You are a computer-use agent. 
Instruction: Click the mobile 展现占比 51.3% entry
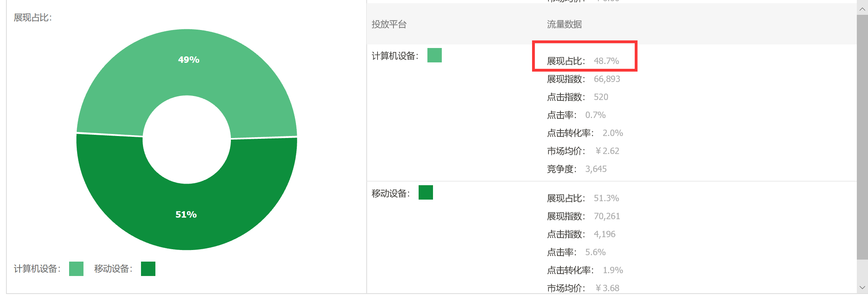[x=583, y=198]
